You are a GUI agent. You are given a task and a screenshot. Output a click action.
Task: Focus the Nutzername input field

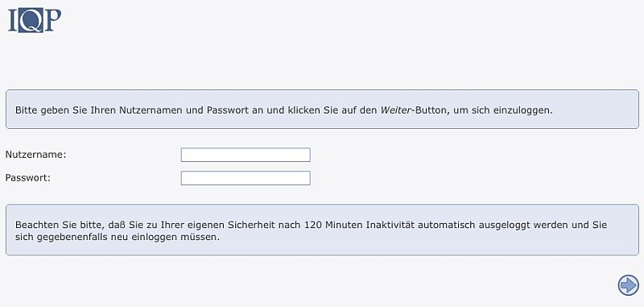click(246, 155)
